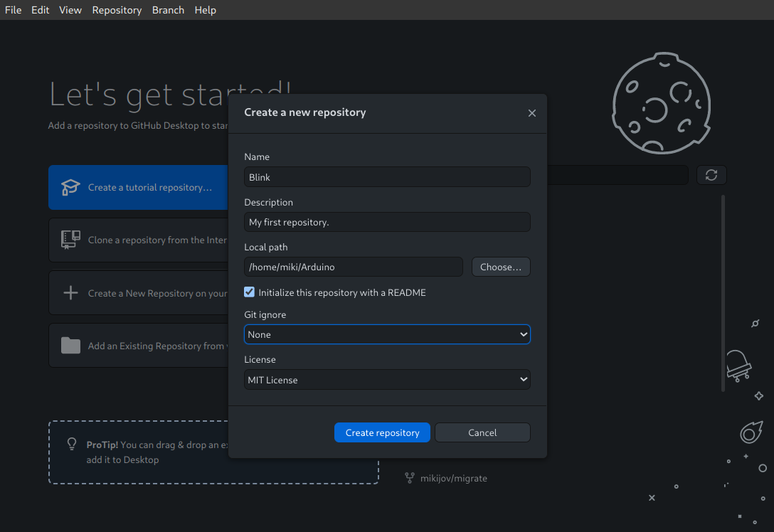The height and width of the screenshot is (532, 774).
Task: Click the clone repository icon
Action: pyautogui.click(x=70, y=240)
